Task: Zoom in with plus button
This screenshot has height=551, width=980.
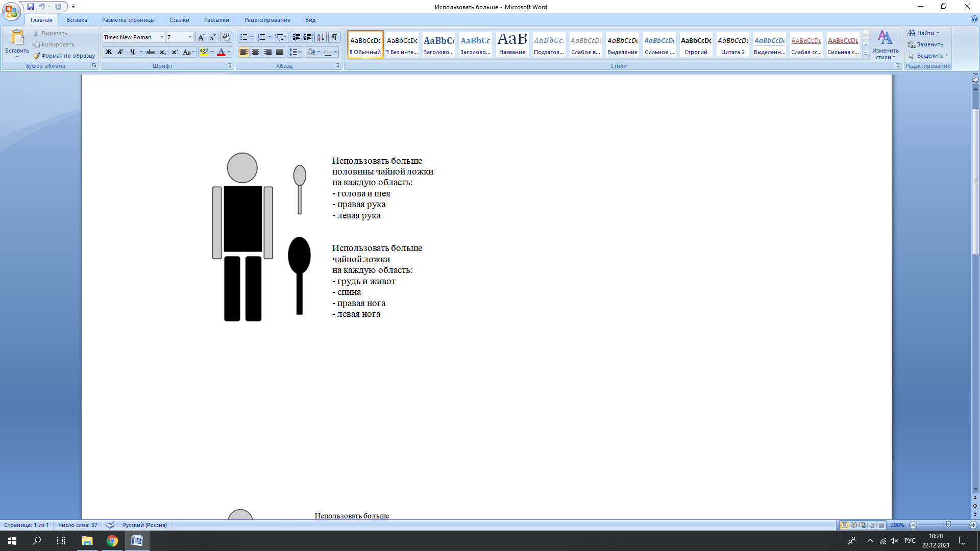Action: pos(973,525)
